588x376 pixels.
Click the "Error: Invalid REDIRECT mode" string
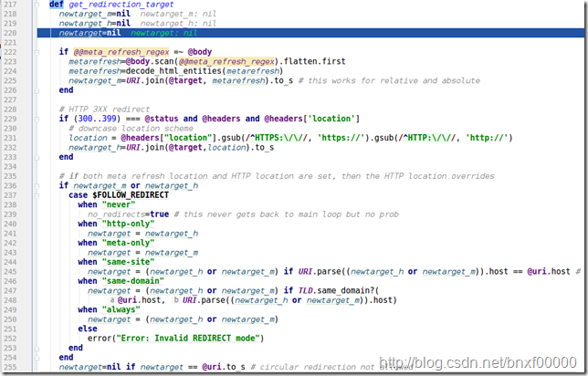tap(188, 339)
